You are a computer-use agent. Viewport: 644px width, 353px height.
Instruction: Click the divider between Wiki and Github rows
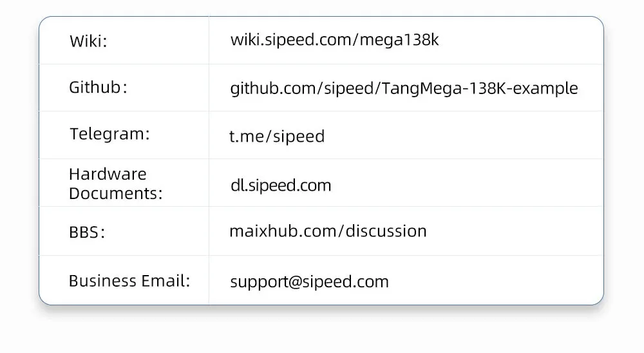(321, 64)
